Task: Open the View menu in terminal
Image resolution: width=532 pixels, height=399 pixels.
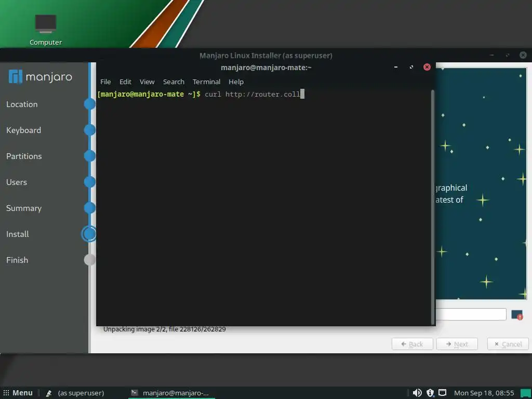Action: point(147,82)
